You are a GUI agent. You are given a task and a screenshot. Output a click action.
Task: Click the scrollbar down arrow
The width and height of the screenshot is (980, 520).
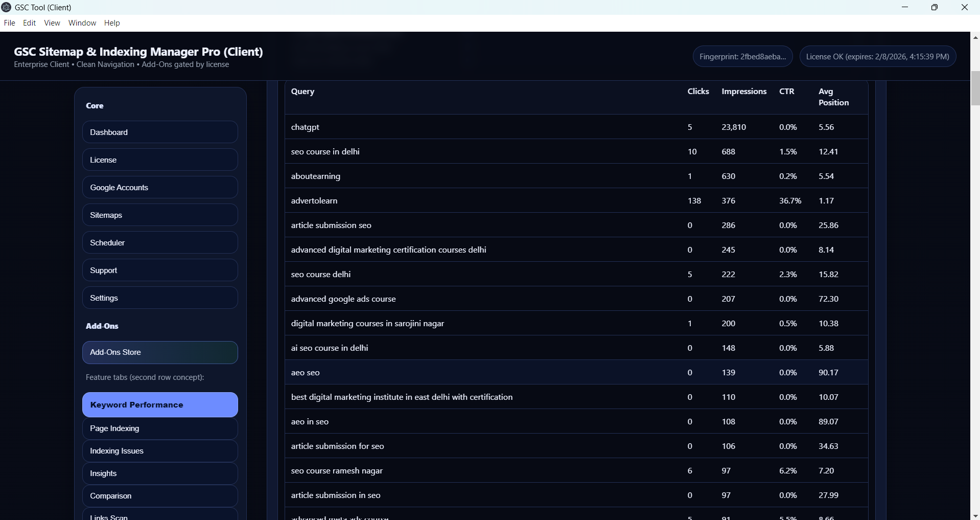(x=975, y=515)
